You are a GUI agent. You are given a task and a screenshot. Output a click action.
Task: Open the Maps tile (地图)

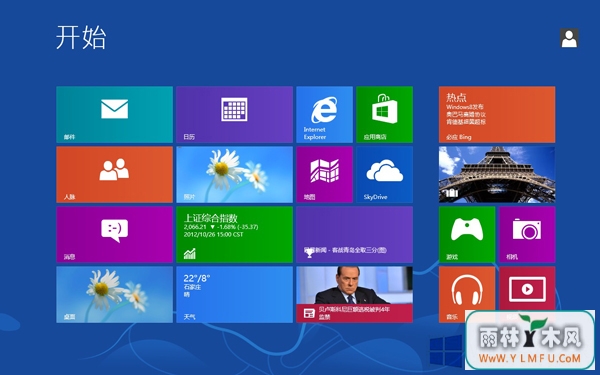pos(324,174)
